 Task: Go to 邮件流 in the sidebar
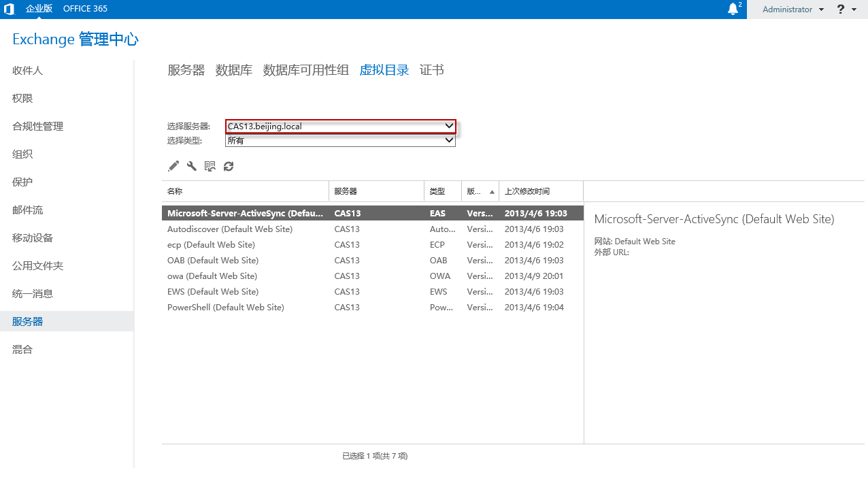tap(27, 210)
